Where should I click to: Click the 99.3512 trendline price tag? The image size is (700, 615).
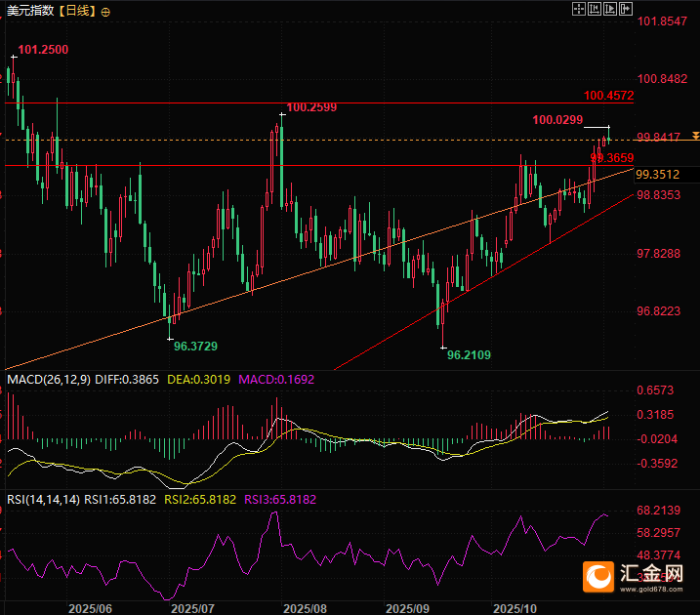[657, 175]
